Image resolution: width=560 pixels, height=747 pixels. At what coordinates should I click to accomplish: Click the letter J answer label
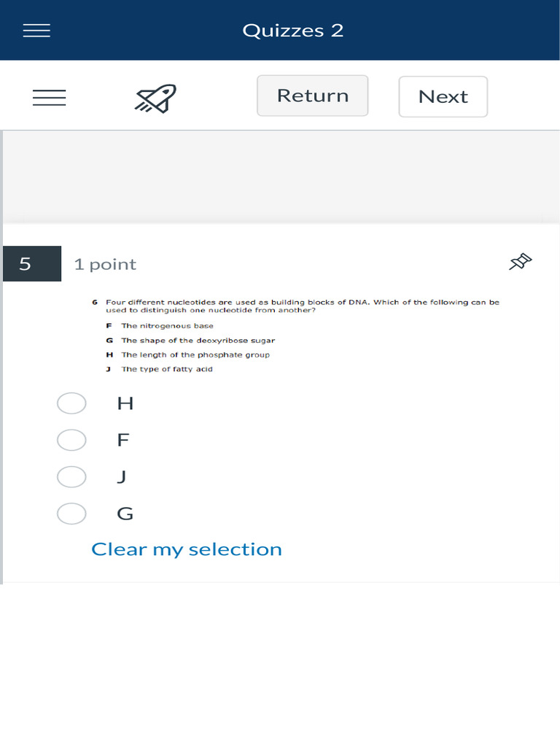click(122, 477)
